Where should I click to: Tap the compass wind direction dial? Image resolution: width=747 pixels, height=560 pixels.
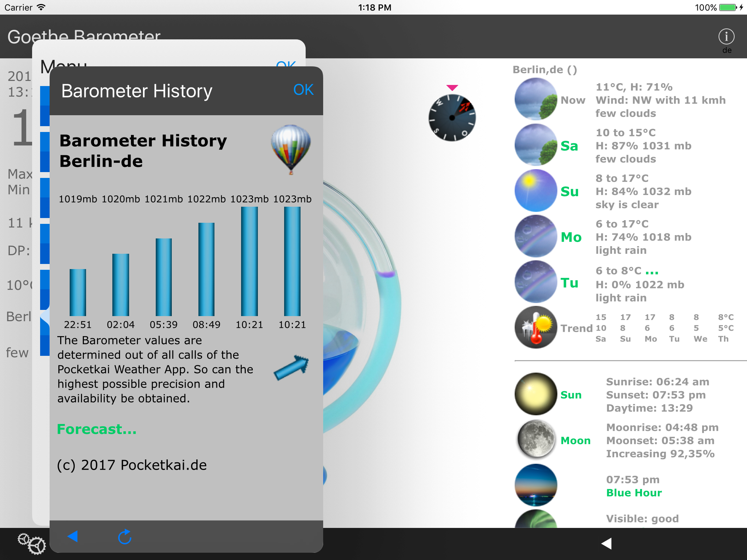tap(452, 117)
